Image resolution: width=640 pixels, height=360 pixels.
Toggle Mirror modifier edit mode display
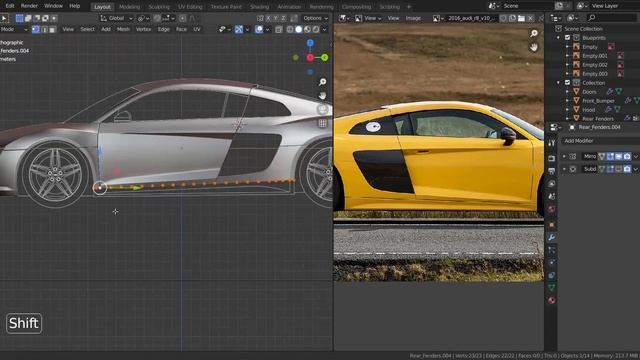(610, 156)
